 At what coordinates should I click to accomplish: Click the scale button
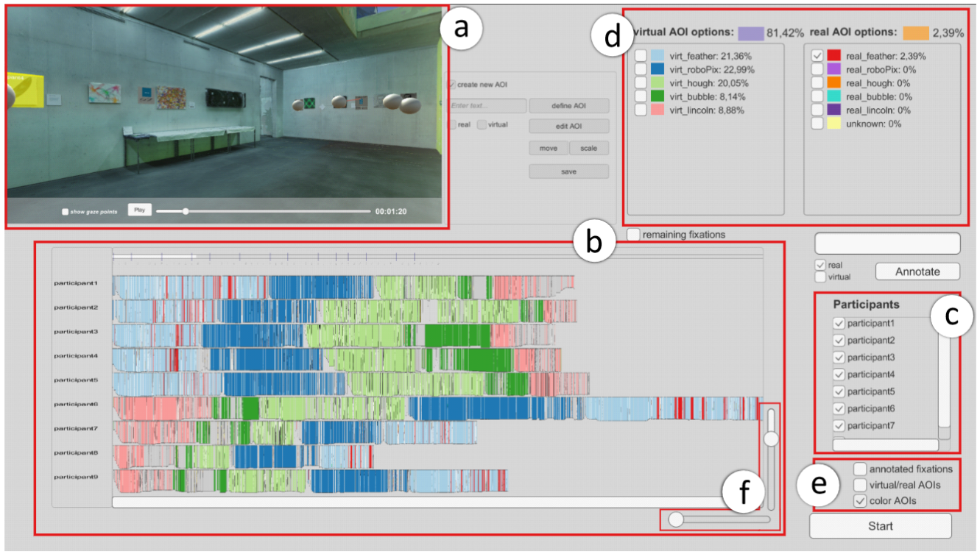[589, 148]
